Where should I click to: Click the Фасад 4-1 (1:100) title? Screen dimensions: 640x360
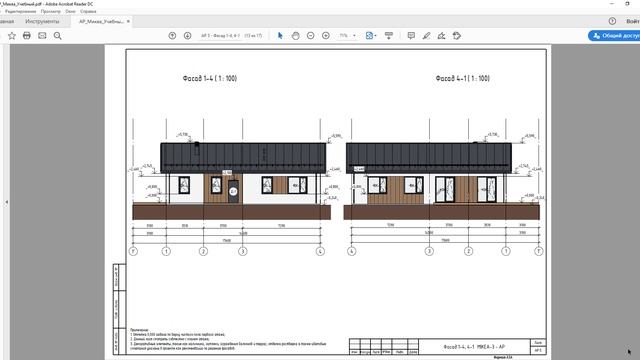coord(462,78)
